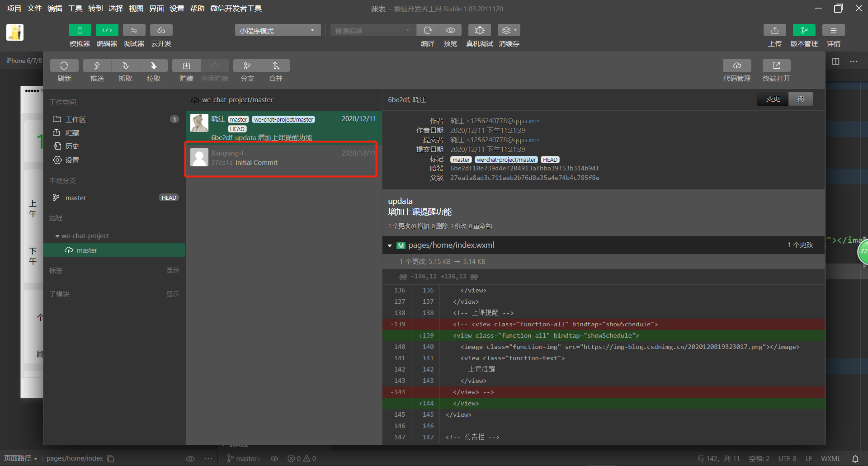Click the 终端打开 open terminal icon
This screenshot has height=466, width=868.
777,66
